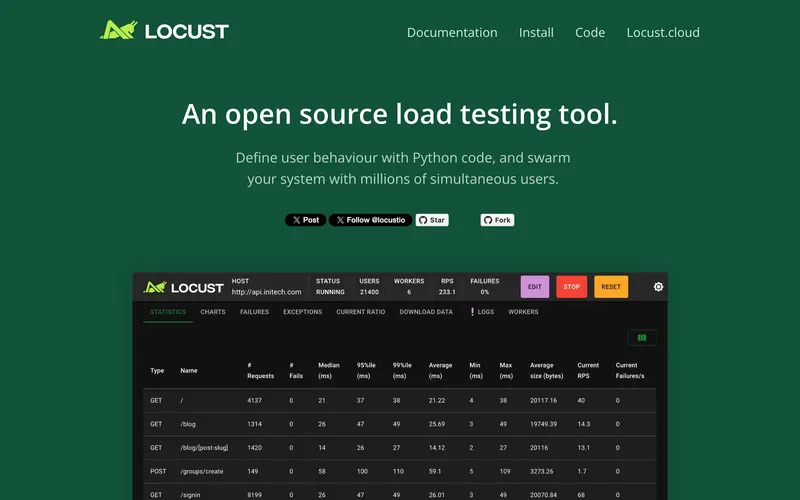
Task: Click Follow @locustio button
Action: (x=370, y=220)
